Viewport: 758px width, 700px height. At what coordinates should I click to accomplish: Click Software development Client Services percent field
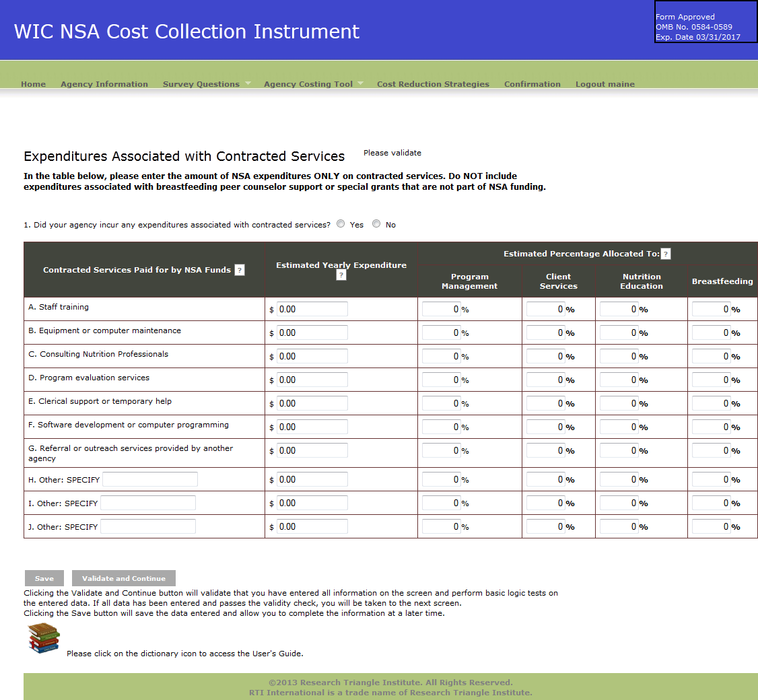[545, 427]
